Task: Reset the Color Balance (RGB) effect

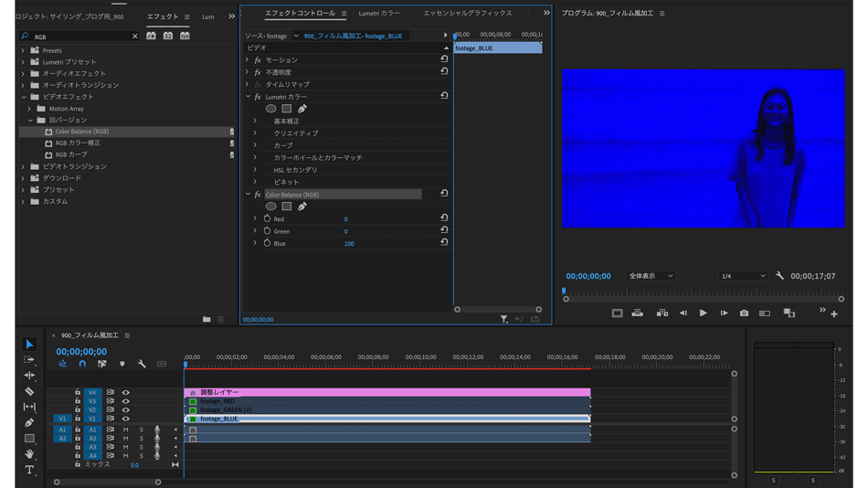Action: (444, 194)
